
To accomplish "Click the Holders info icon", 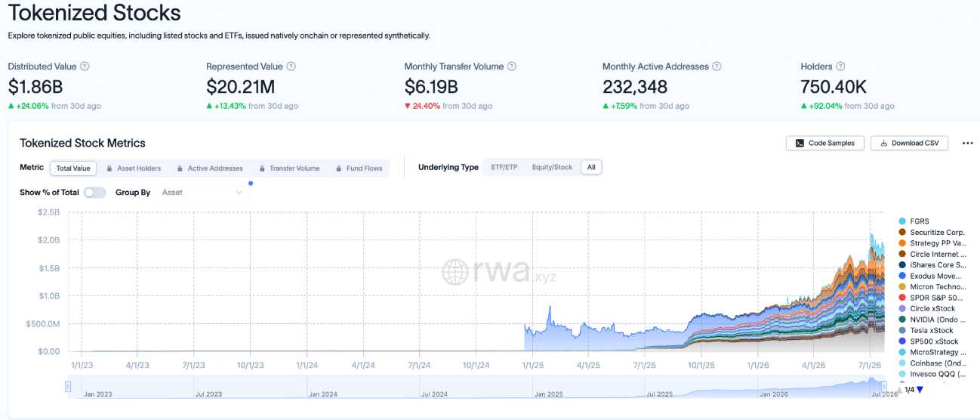I will [x=840, y=66].
